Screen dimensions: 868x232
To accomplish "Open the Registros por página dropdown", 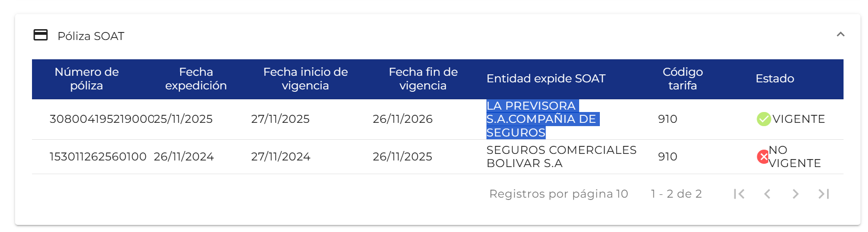I will click(622, 194).
